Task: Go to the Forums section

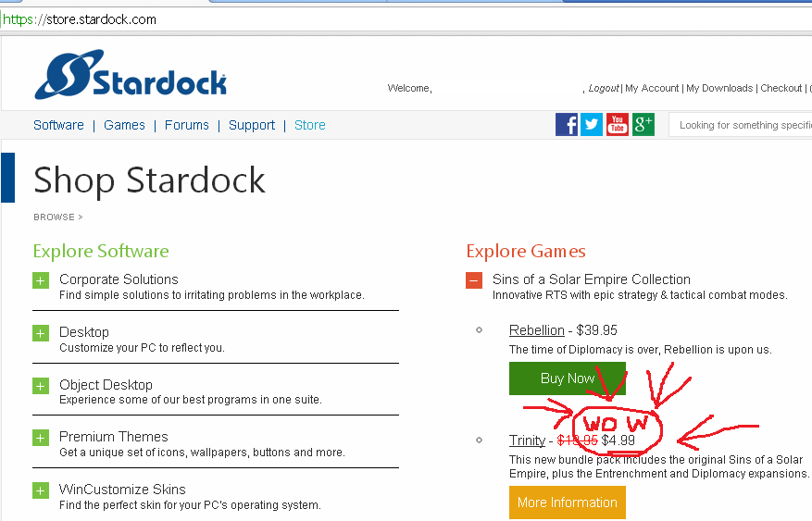Action: (186, 125)
